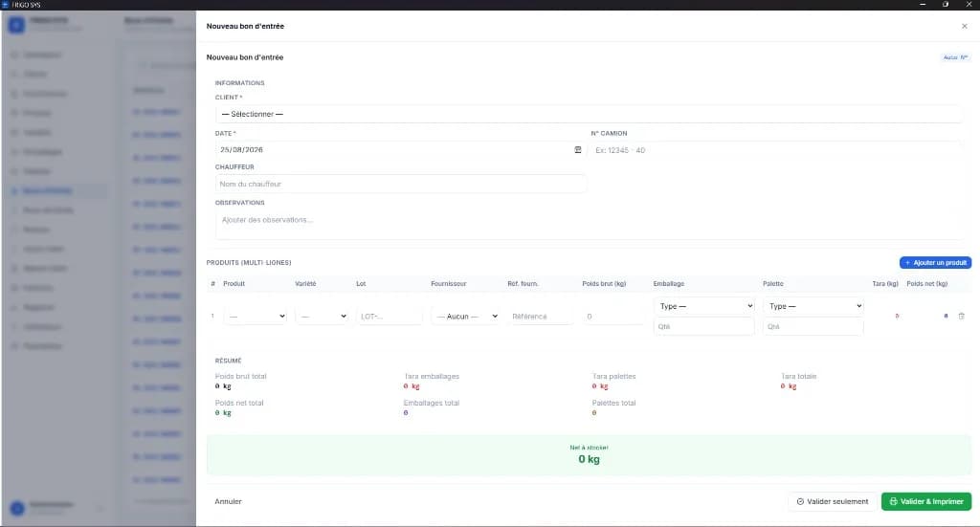Click the Tara emballages label
The image size is (980, 527).
coord(432,377)
